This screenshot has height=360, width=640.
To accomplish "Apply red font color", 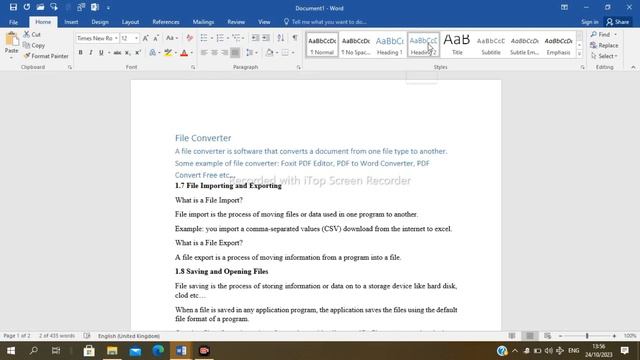I will [184, 53].
